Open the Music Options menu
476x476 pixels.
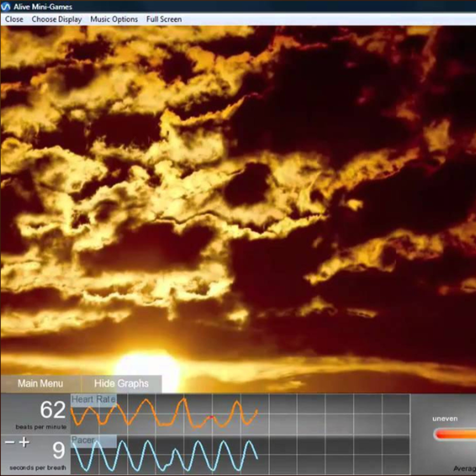coord(114,19)
